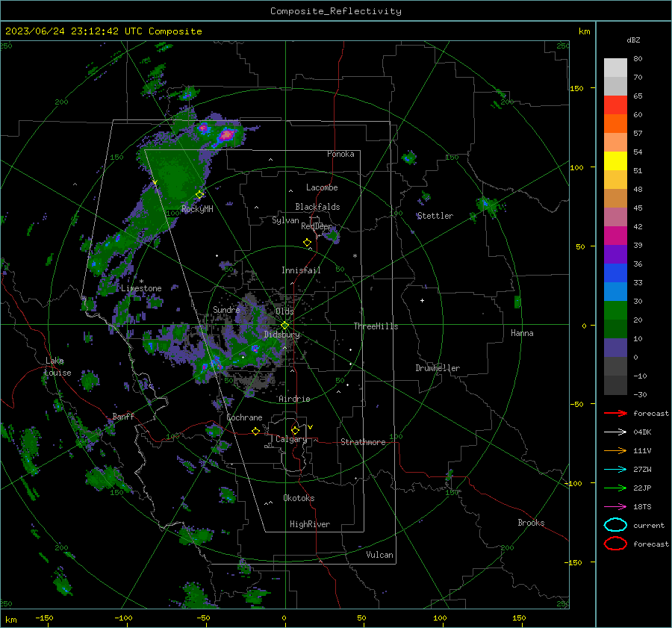This screenshot has height=628, width=672.
Task: Click the Calgary city label
Action: (x=291, y=439)
